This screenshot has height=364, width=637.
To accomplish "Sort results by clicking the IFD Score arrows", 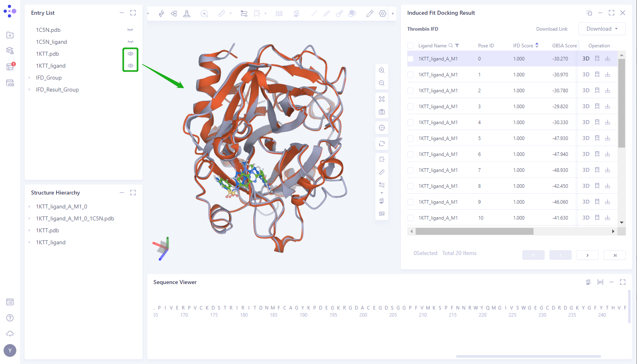I will [x=537, y=45].
